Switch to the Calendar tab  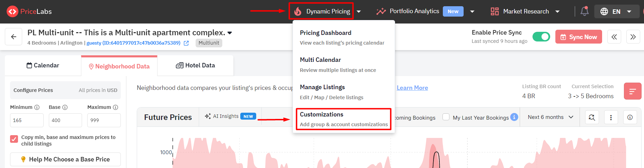43,65
